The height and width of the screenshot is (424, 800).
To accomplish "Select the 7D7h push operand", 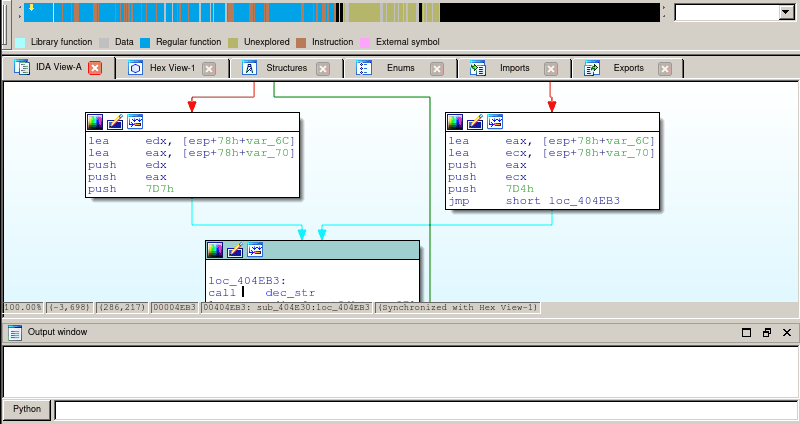I will [160, 189].
